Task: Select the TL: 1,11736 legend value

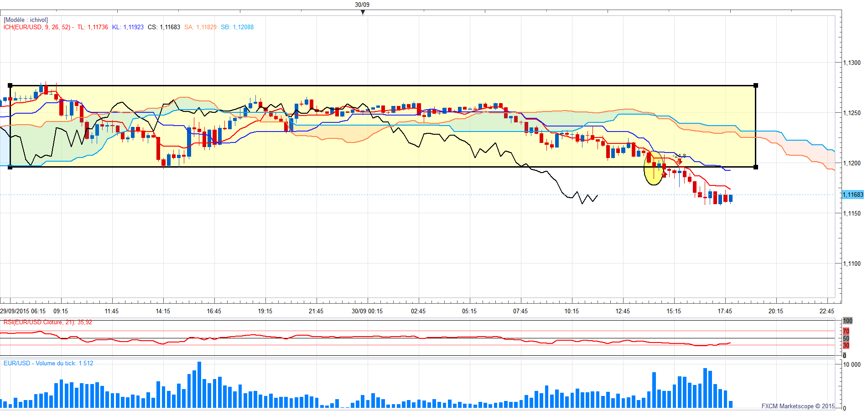Action: coord(93,27)
